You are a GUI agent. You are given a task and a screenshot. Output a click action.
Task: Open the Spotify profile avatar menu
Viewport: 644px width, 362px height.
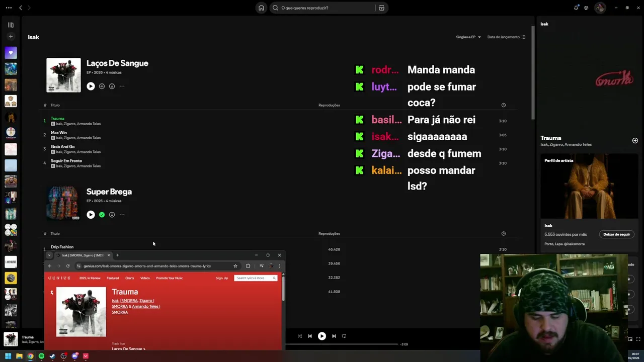[x=600, y=8]
